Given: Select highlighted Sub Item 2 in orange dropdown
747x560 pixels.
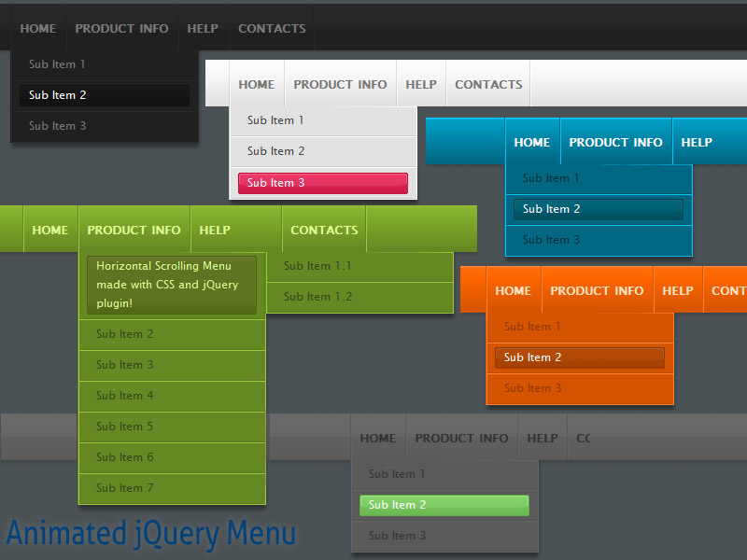Looking at the screenshot, I should pyautogui.click(x=580, y=357).
